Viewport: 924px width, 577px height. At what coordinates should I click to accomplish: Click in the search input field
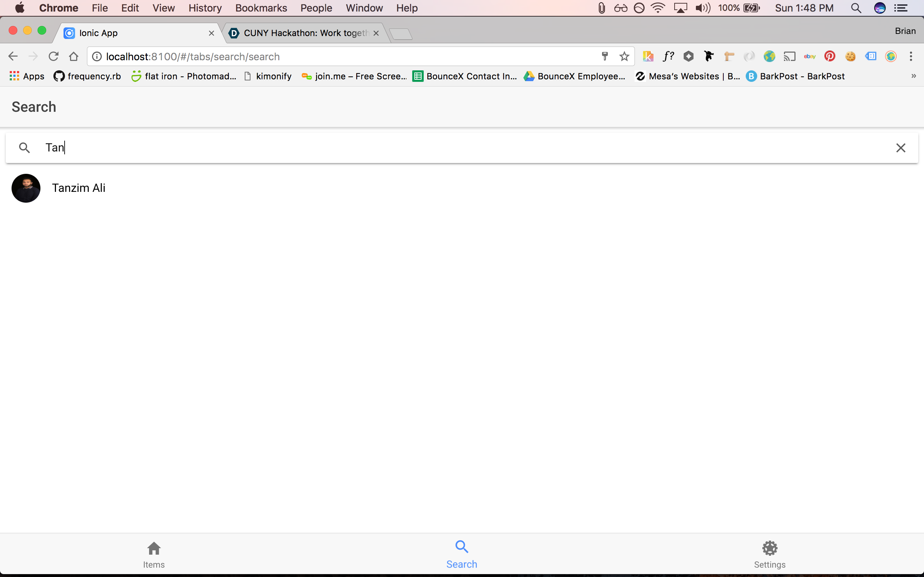pos(466,148)
